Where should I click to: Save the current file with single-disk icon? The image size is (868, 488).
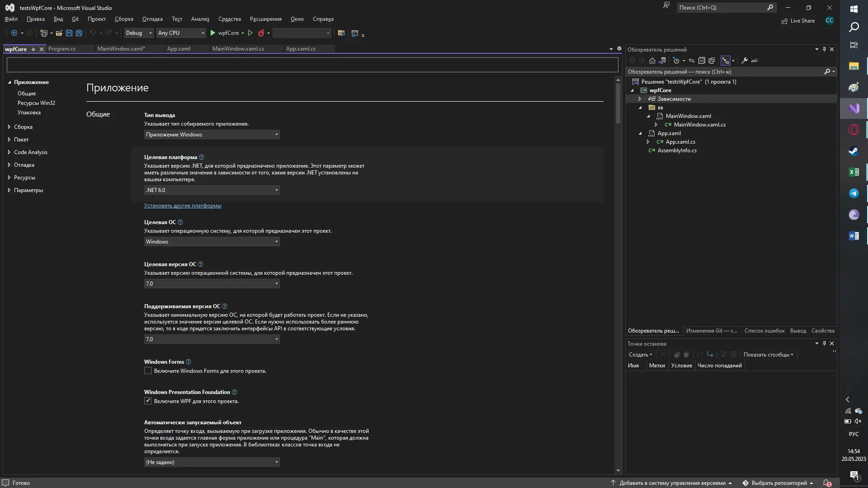click(x=69, y=33)
